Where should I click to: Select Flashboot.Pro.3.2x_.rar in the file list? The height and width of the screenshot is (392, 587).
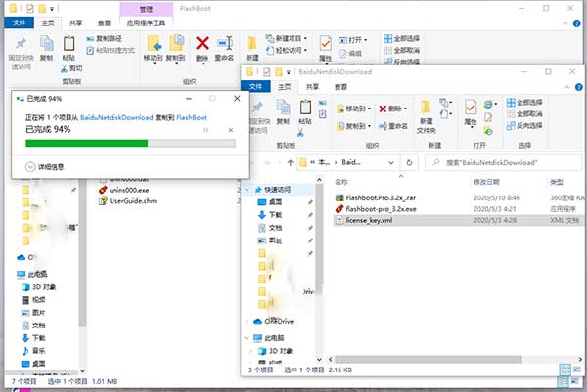pyautogui.click(x=457, y=197)
